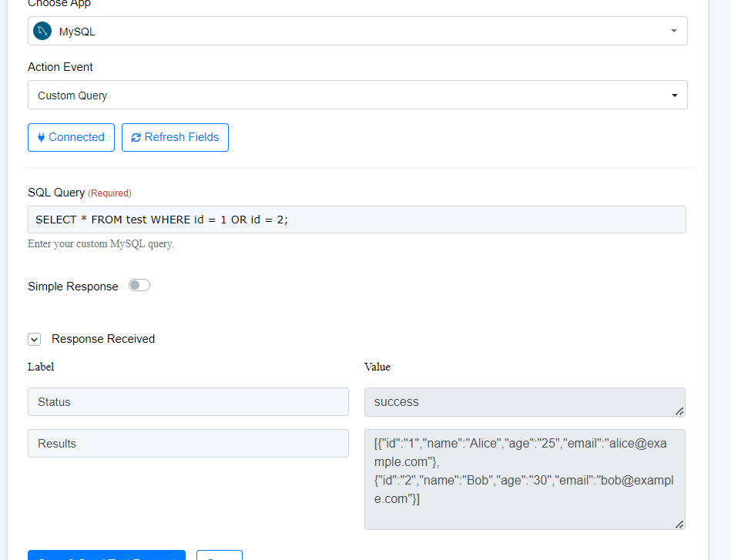Click the success value field
The width and height of the screenshot is (731, 560).
coord(525,402)
